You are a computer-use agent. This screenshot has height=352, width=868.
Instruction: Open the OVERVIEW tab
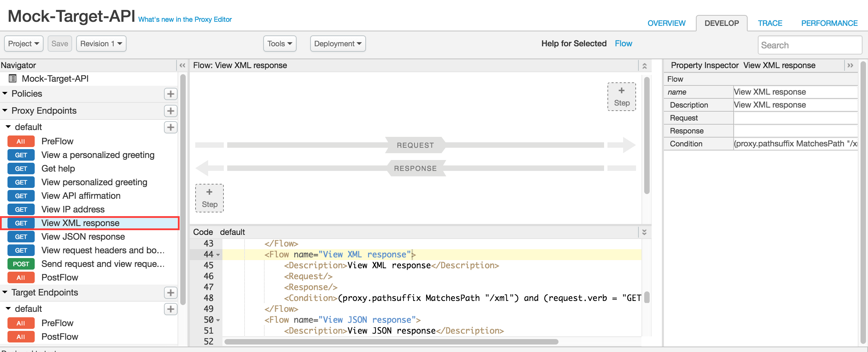[x=666, y=23]
